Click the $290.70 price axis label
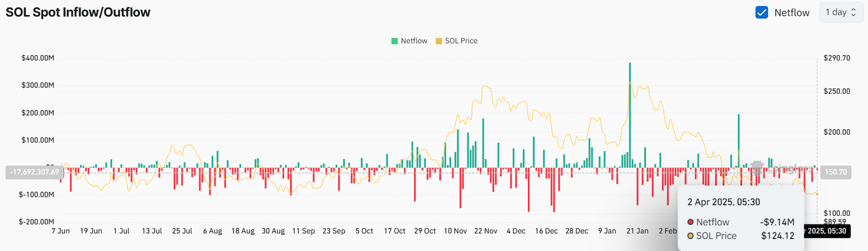The height and width of the screenshot is (251, 868). click(837, 58)
